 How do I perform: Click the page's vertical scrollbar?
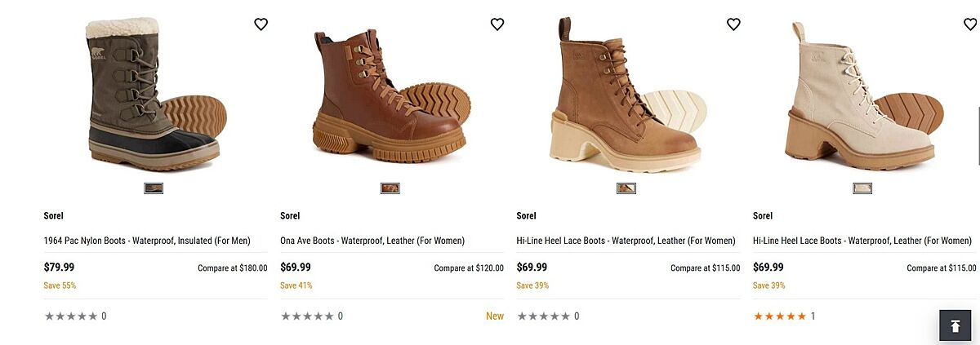[x=978, y=114]
